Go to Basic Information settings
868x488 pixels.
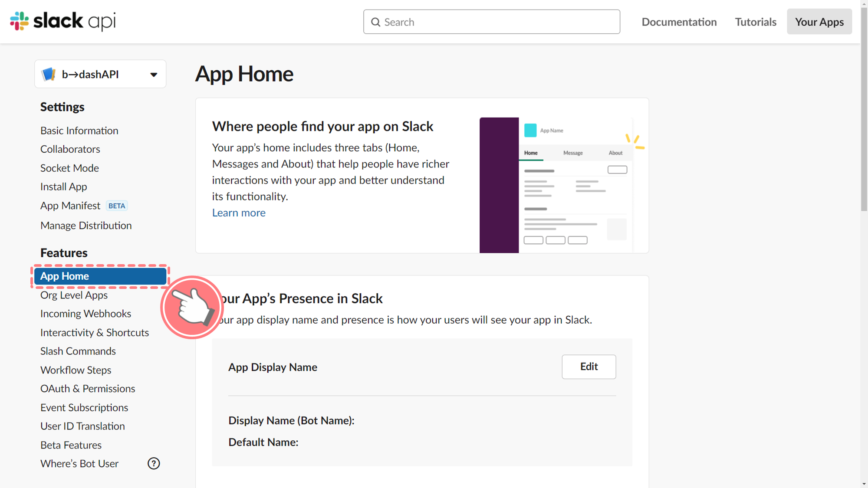click(79, 131)
